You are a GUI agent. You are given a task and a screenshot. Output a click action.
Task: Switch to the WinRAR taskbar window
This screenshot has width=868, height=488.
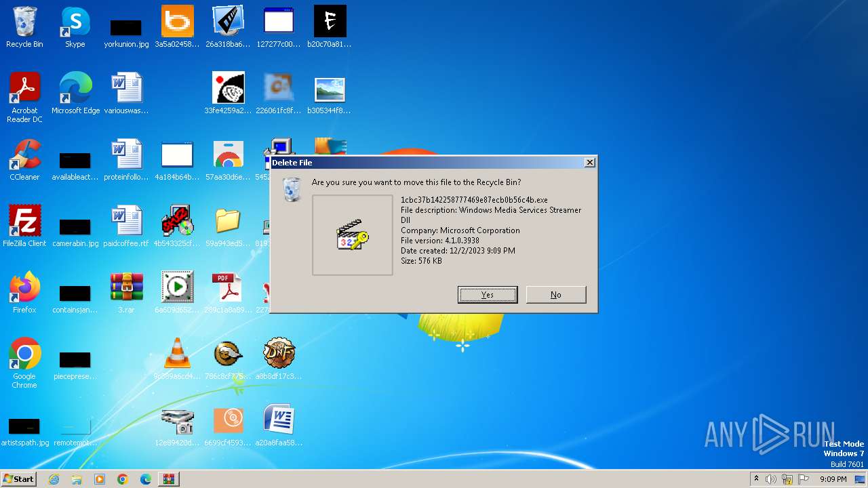169,479
